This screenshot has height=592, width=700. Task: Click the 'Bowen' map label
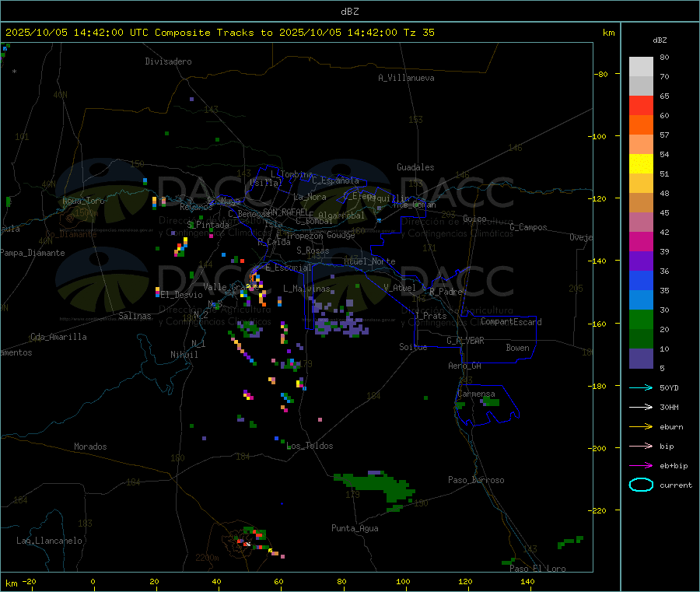pyautogui.click(x=518, y=348)
